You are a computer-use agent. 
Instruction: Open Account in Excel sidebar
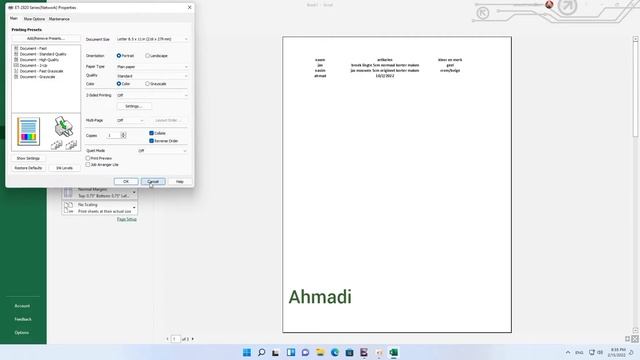22,306
